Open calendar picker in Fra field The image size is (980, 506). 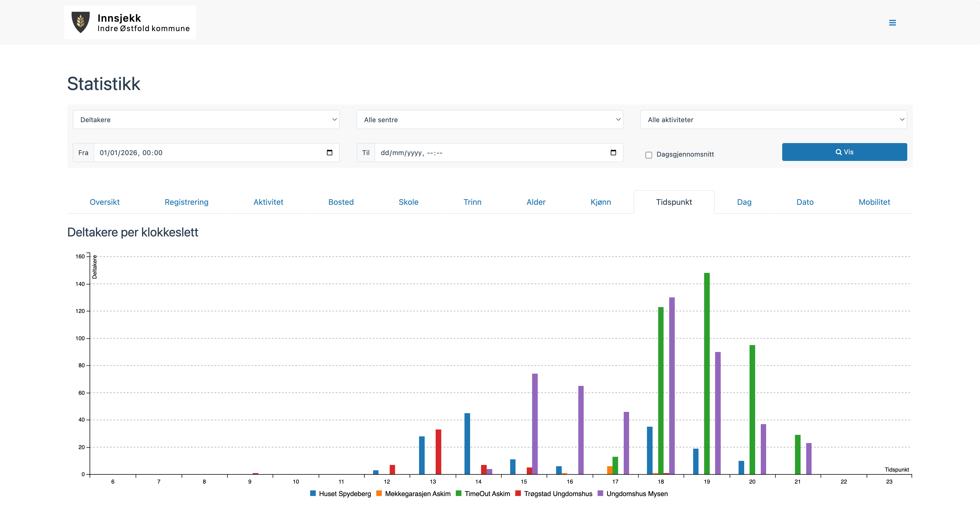329,153
